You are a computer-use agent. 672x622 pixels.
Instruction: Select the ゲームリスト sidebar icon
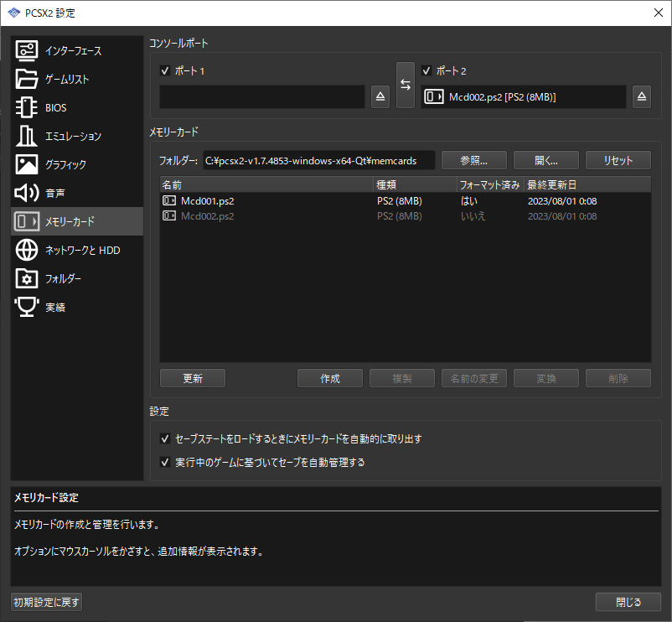(x=25, y=79)
